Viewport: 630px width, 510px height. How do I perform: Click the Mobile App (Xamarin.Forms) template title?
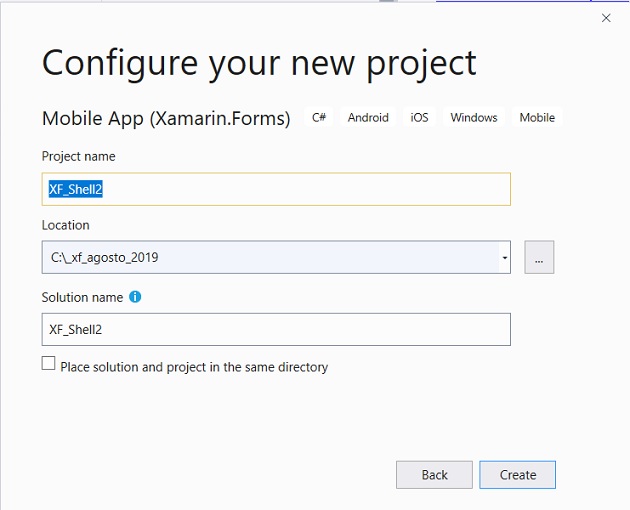[166, 118]
